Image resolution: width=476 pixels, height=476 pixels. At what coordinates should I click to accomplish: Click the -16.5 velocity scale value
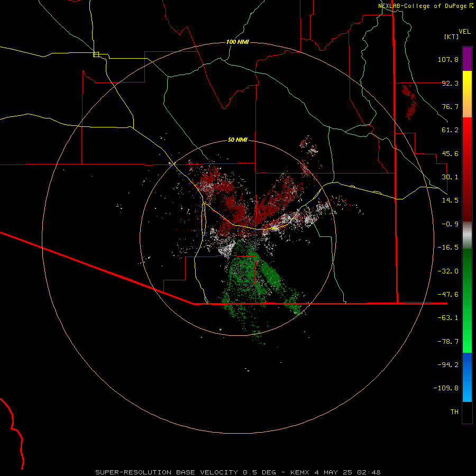point(448,248)
